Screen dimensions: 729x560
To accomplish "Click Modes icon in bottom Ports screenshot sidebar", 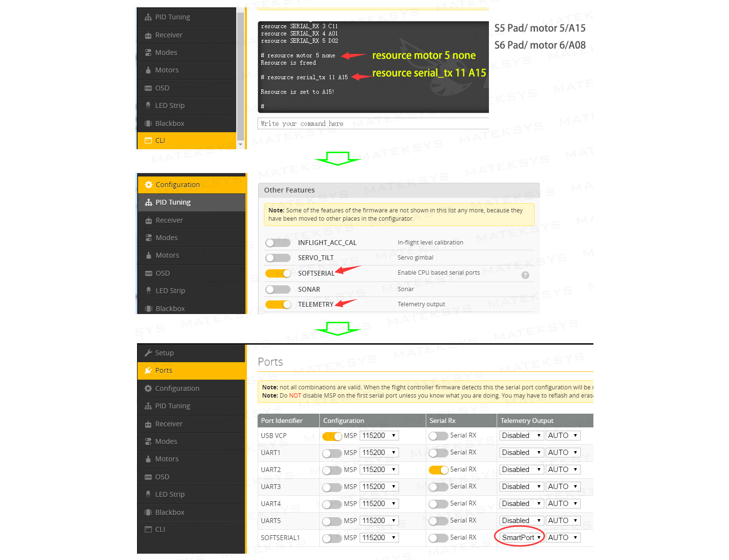I will 148,441.
